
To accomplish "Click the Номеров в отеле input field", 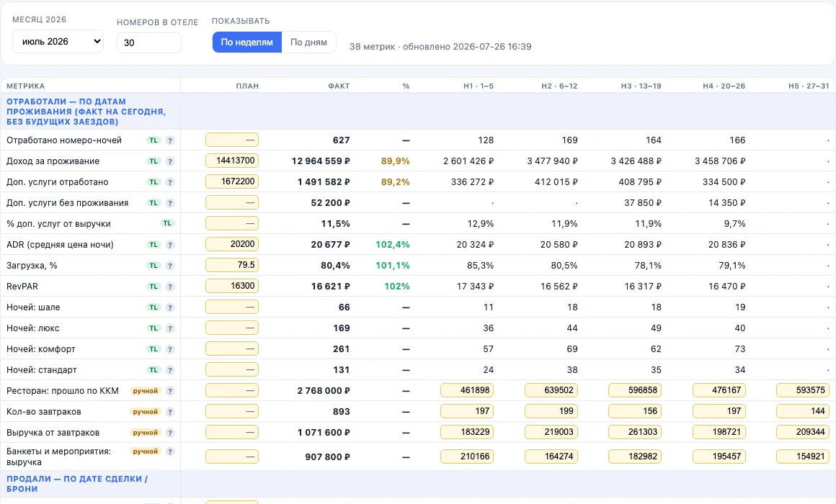I will click(x=148, y=42).
